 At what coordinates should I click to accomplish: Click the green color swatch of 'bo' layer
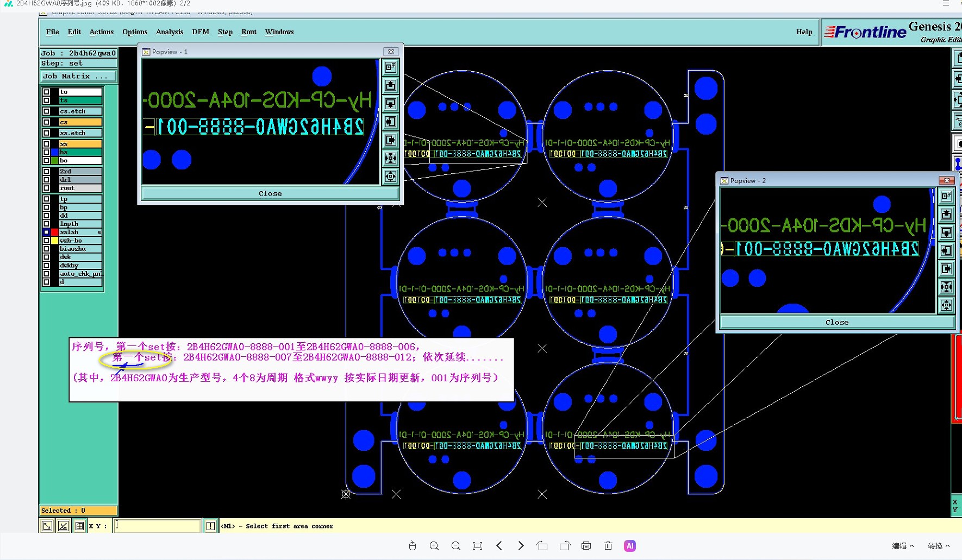pyautogui.click(x=54, y=161)
